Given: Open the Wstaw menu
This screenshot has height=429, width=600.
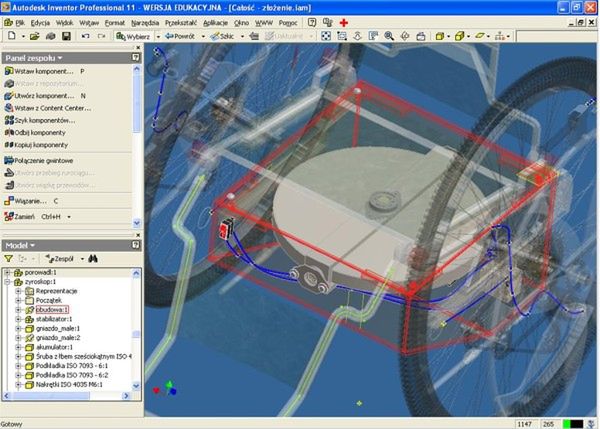Looking at the screenshot, I should 89,23.
